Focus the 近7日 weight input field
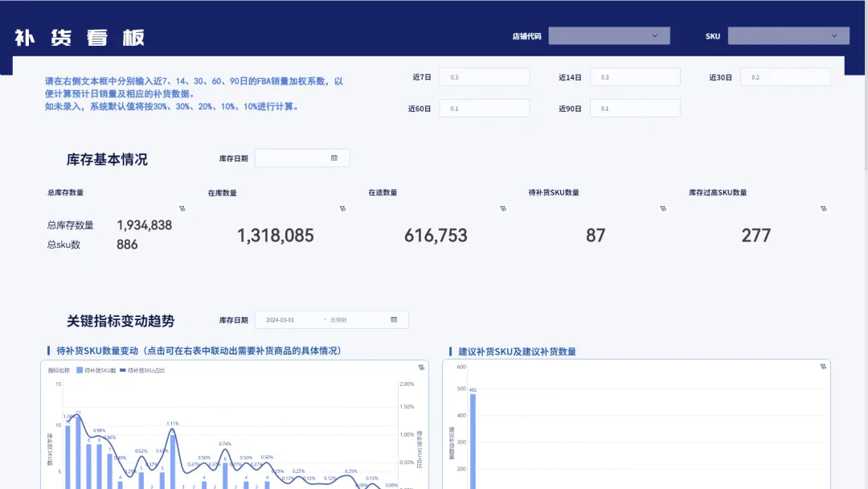Image resolution: width=868 pixels, height=489 pixels. [485, 77]
